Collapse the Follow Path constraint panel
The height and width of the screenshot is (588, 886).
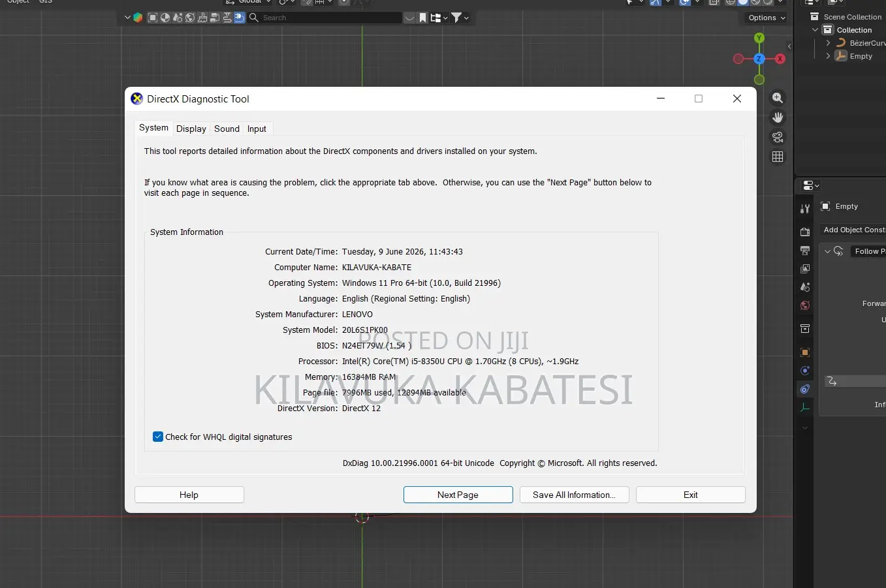[x=827, y=251]
